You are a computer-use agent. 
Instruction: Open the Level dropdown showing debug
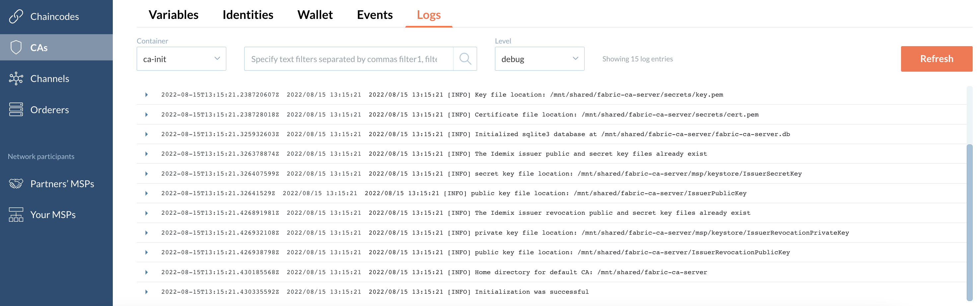tap(539, 59)
